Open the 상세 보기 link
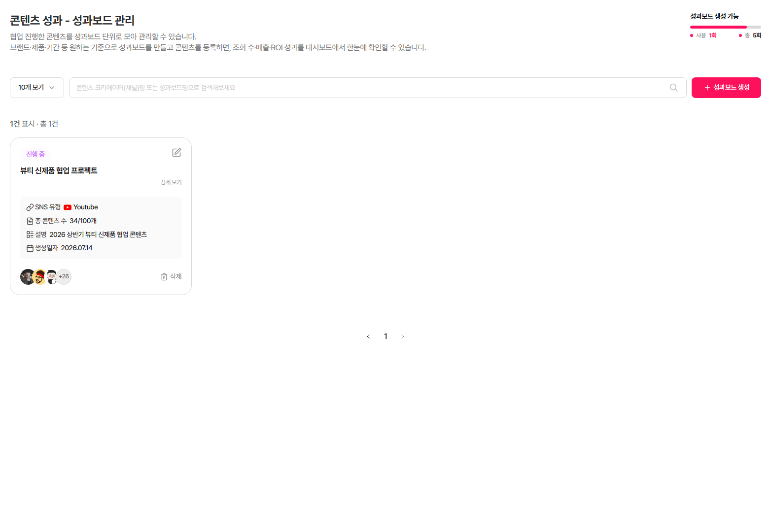This screenshot has height=532, width=771. tap(171, 182)
